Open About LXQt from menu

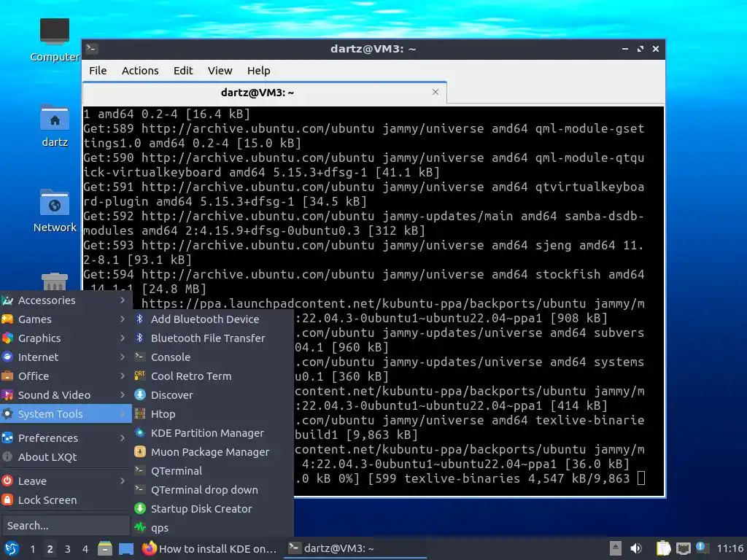(65, 456)
